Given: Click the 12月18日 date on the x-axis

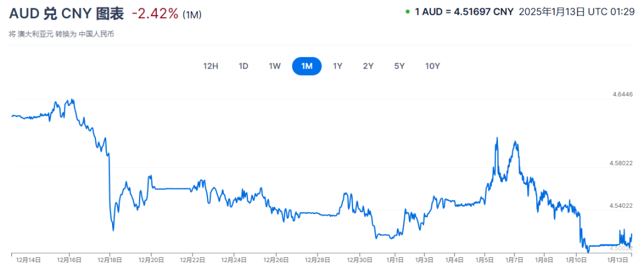Looking at the screenshot, I should [110, 260].
